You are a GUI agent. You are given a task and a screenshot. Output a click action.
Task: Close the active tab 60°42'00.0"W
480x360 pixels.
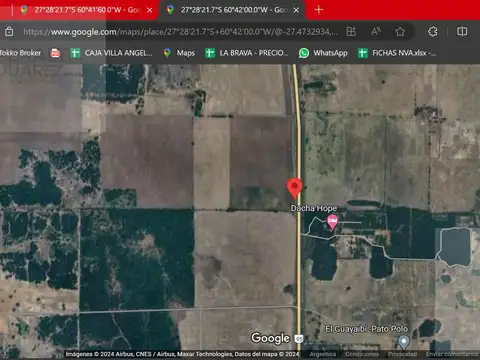tap(296, 10)
